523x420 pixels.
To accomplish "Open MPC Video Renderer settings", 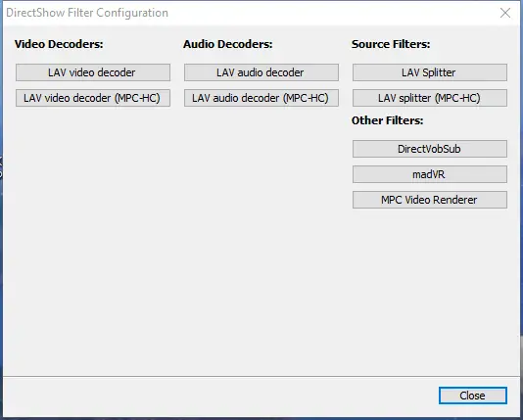I will click(x=430, y=200).
